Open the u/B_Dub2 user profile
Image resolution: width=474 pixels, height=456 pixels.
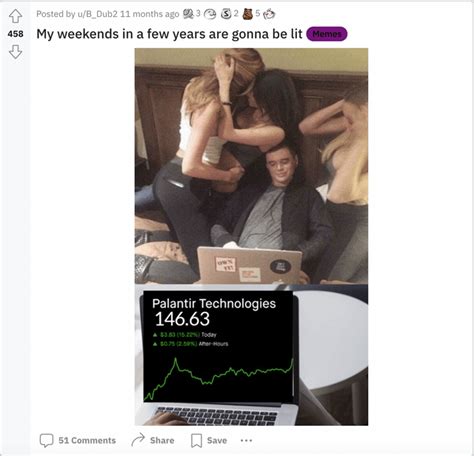pyautogui.click(x=97, y=14)
